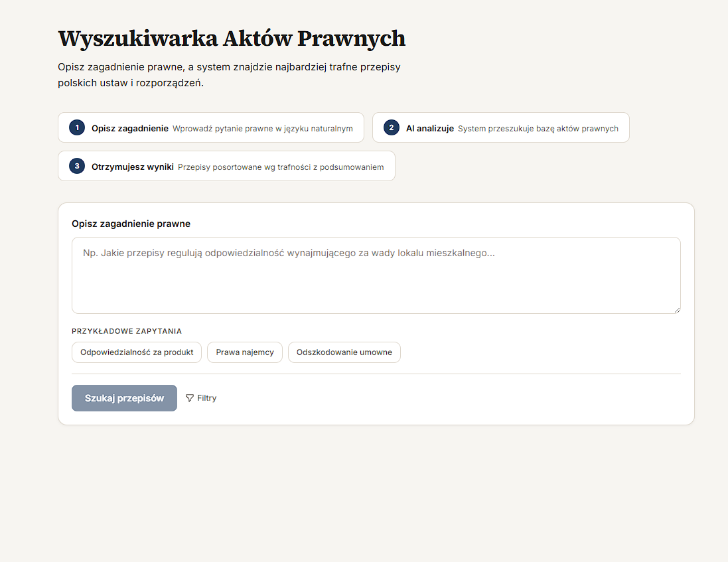Click inside the legal question text area
This screenshot has height=562, width=728.
coord(376,275)
